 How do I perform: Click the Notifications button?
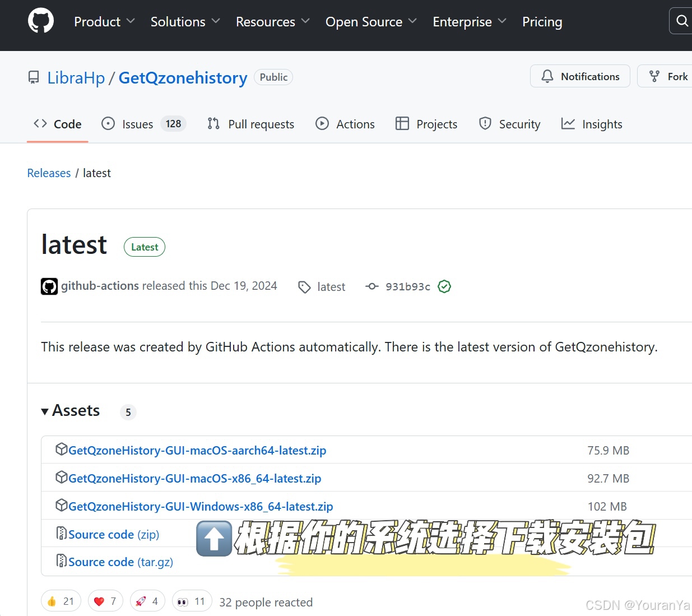[580, 76]
